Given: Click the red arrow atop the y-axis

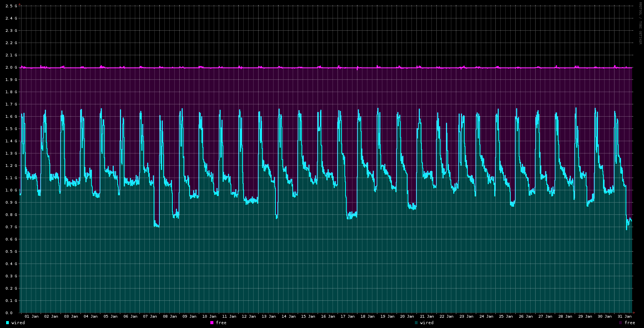Looking at the screenshot, I should (20, 4).
